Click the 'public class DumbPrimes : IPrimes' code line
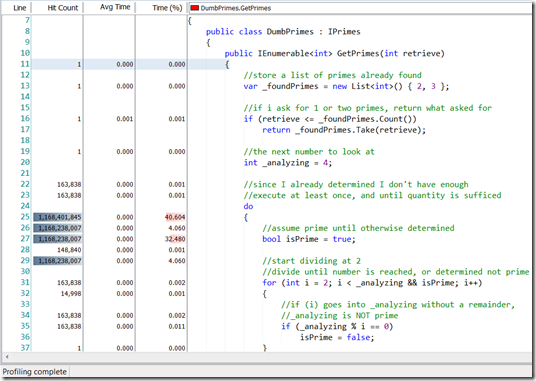536x381 pixels. (283, 31)
